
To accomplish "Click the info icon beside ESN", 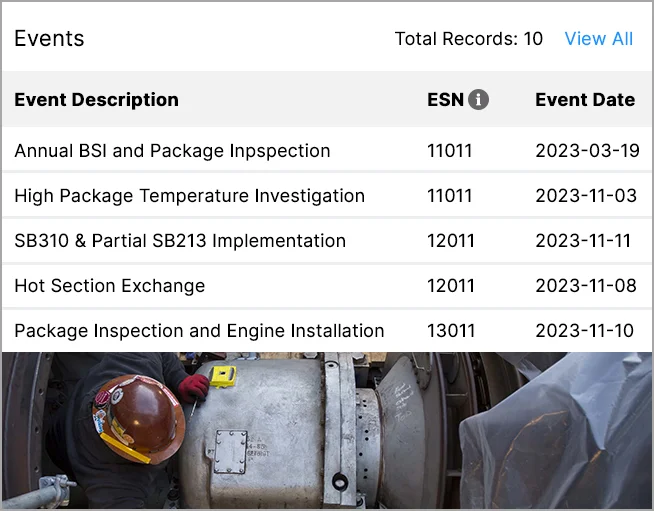I will click(479, 100).
